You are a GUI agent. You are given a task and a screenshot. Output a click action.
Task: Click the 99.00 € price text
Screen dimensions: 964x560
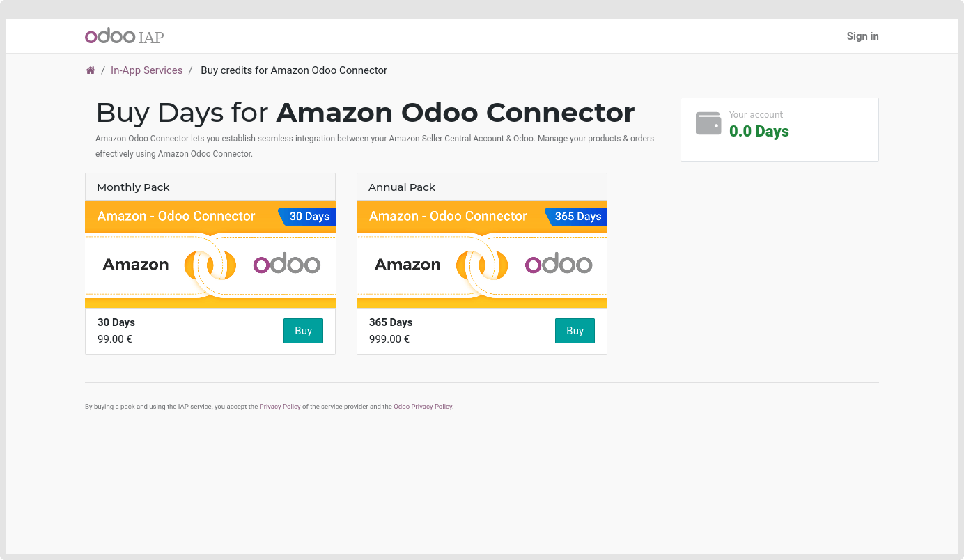coord(115,339)
